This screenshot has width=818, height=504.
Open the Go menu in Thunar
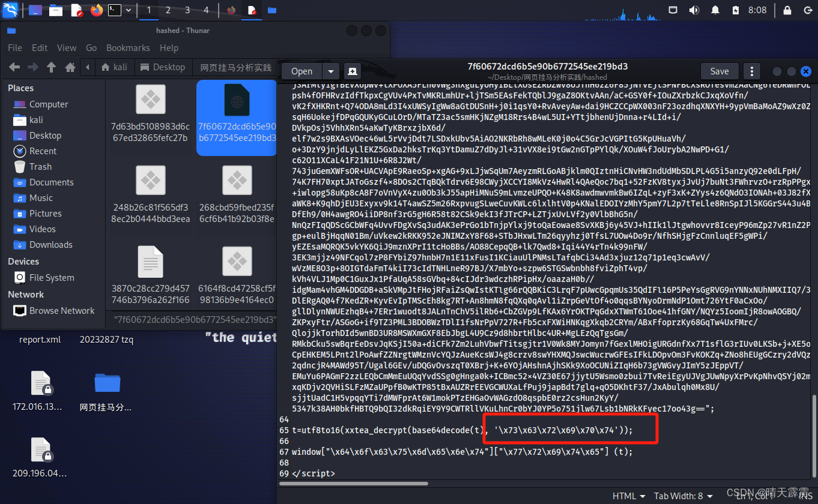(91, 48)
